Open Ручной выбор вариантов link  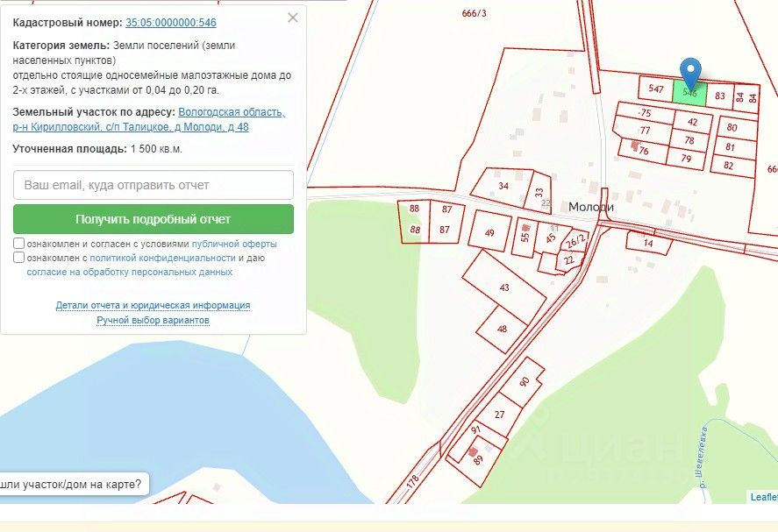pyautogui.click(x=153, y=320)
